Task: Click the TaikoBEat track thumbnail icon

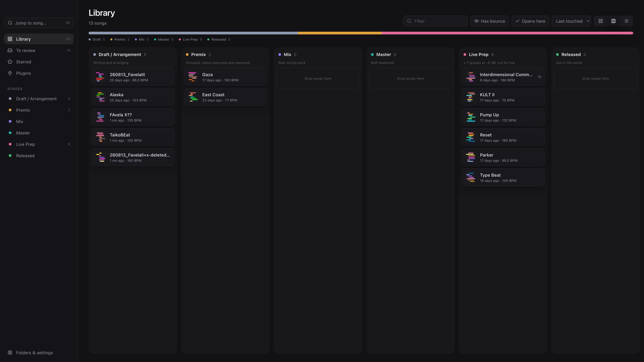Action: coord(100,137)
